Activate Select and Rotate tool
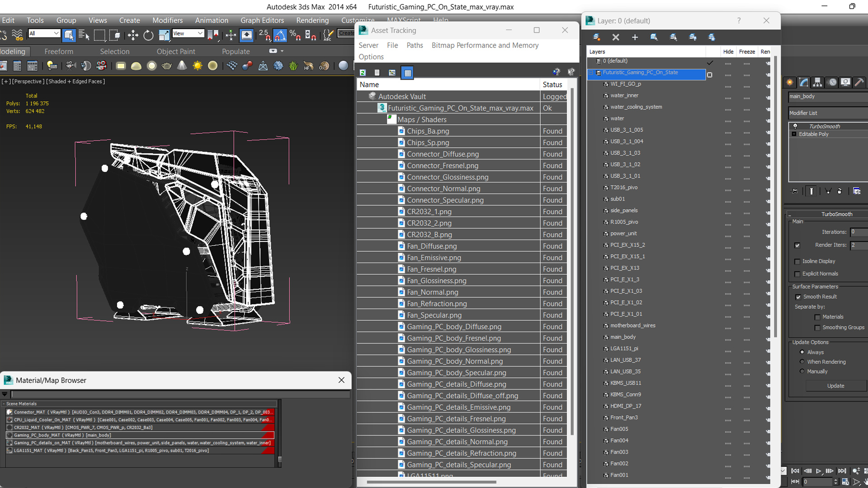 [x=148, y=35]
